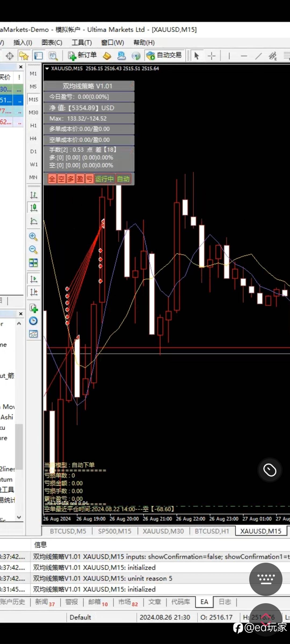Switch to the BTCUSD,M5 chart tab
The image size is (290, 644).
pyautogui.click(x=68, y=531)
